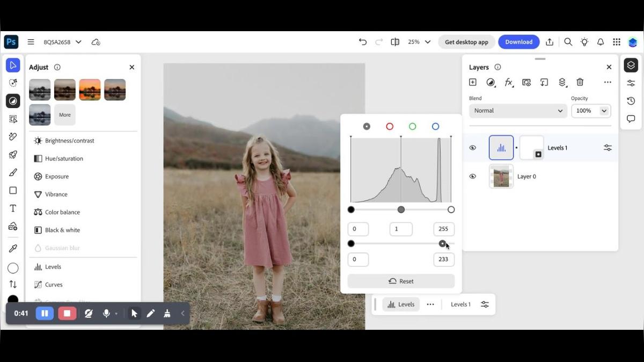Open Hue/saturation adjustment
Image resolution: width=644 pixels, height=362 pixels.
pos(64,158)
